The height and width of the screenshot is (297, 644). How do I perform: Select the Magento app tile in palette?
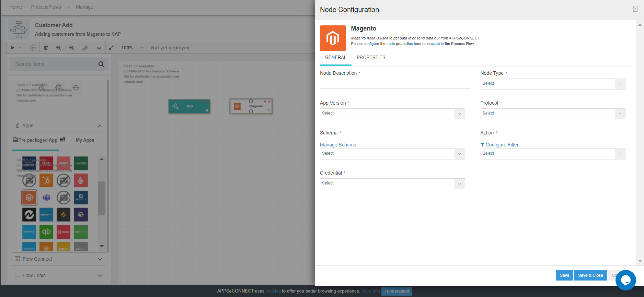(x=29, y=198)
